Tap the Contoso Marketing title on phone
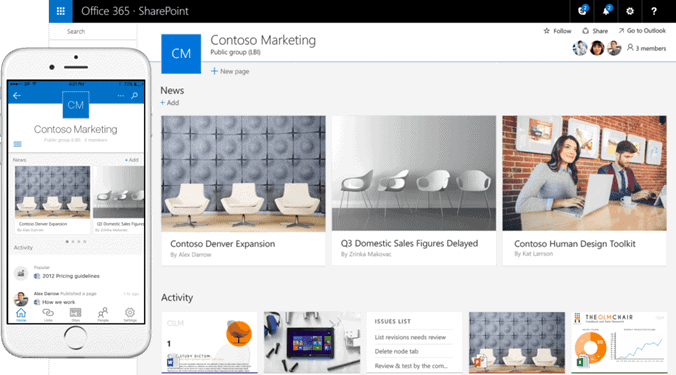676x375 pixels. (x=75, y=129)
